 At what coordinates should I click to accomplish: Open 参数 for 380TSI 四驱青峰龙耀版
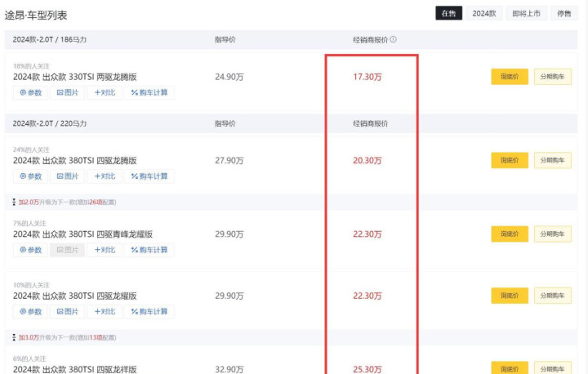(30, 249)
